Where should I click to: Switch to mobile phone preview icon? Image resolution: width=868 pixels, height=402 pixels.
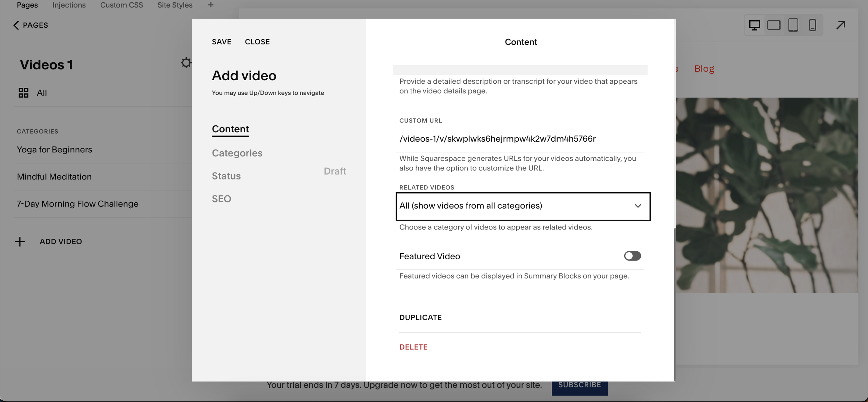(x=812, y=25)
